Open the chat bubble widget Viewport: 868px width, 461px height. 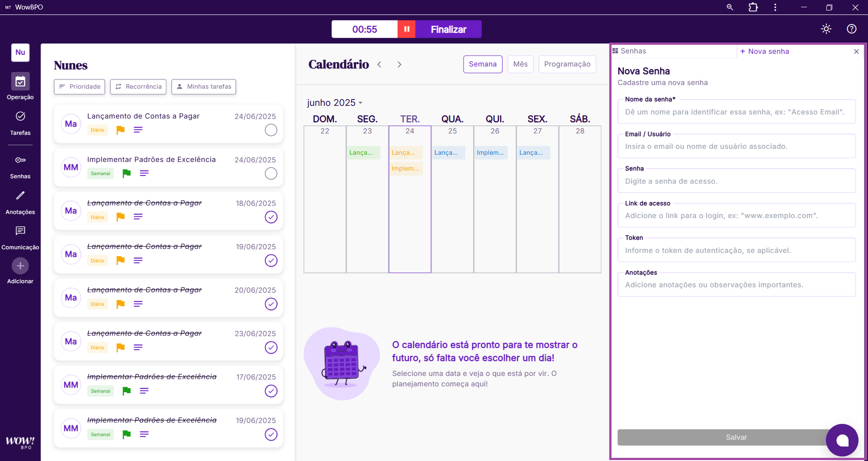[842, 440]
